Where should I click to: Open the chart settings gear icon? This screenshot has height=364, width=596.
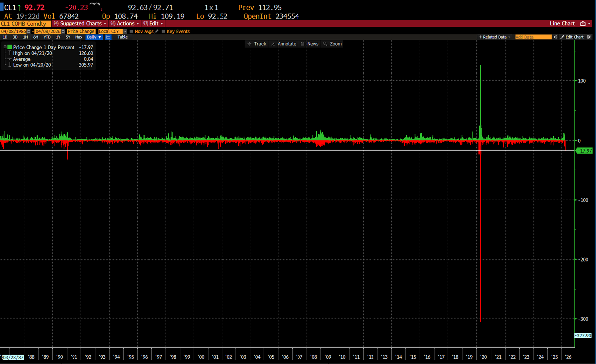click(x=589, y=37)
